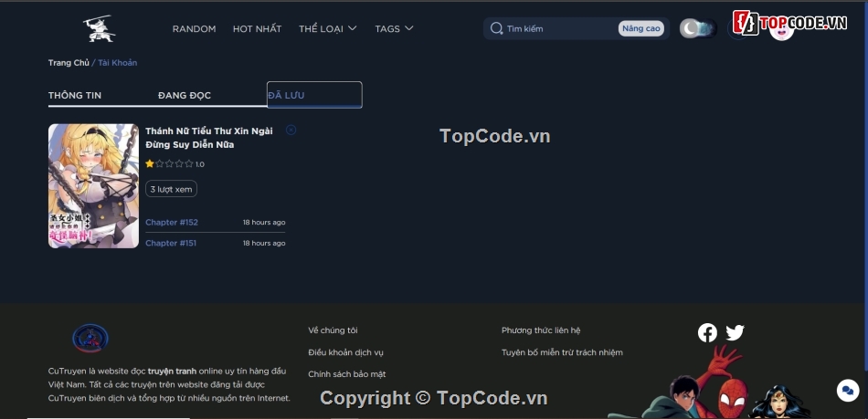Switch to the THÔNG TIN tab
Screen dimensions: 868x419
(75, 95)
